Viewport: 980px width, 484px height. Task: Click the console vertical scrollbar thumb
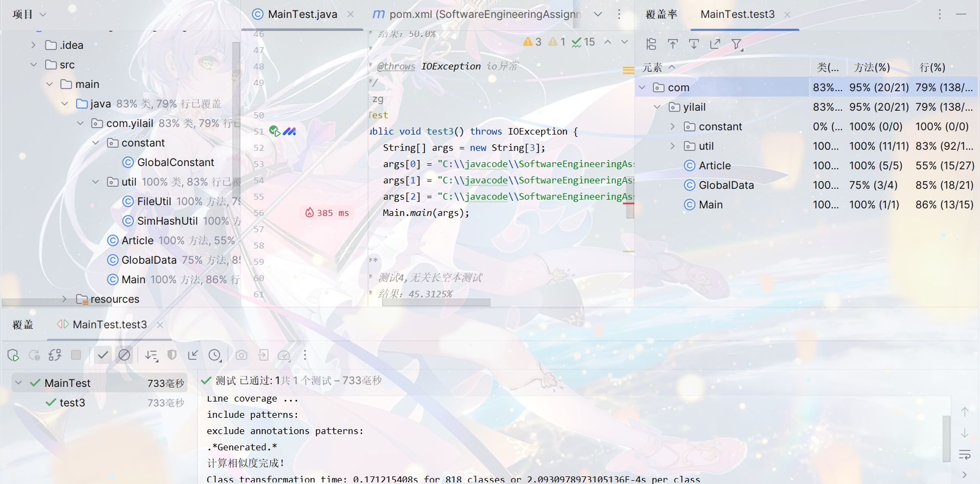(x=946, y=438)
